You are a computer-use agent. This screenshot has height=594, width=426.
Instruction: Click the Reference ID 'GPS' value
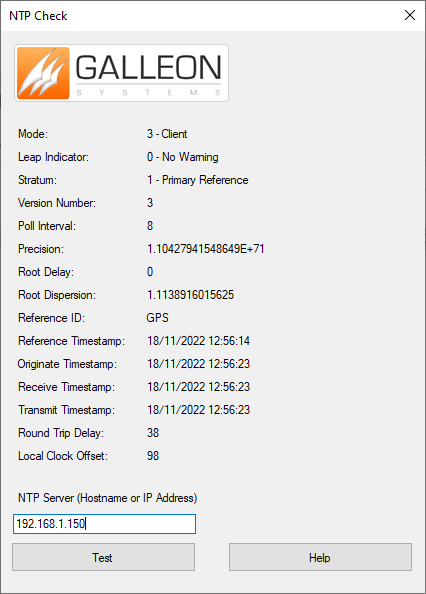[158, 318]
